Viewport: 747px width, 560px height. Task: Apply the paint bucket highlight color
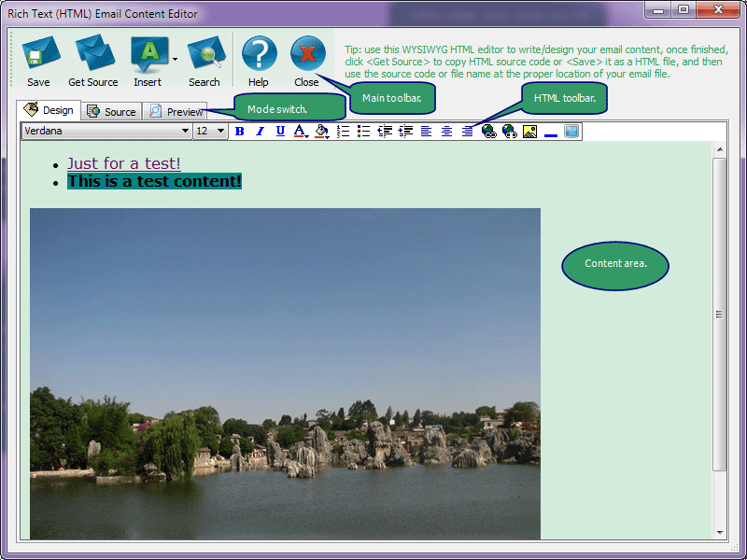point(322,132)
